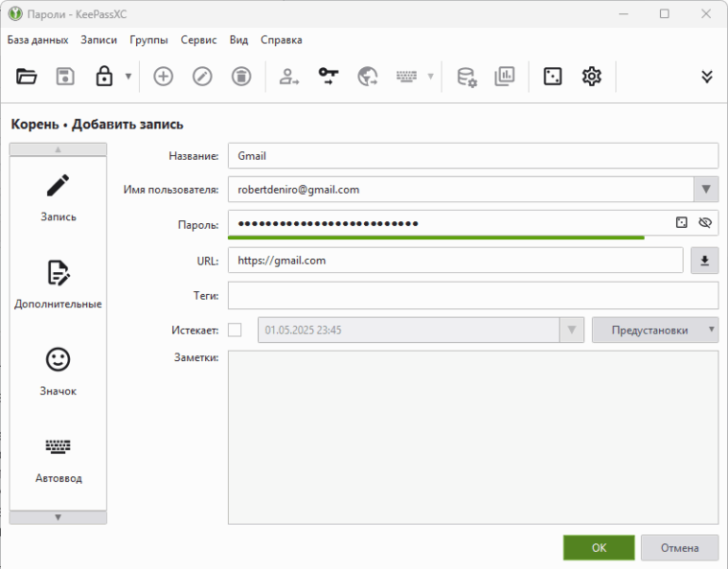Enable the Истекает expiration checkbox
The width and height of the screenshot is (728, 569).
[x=235, y=330]
